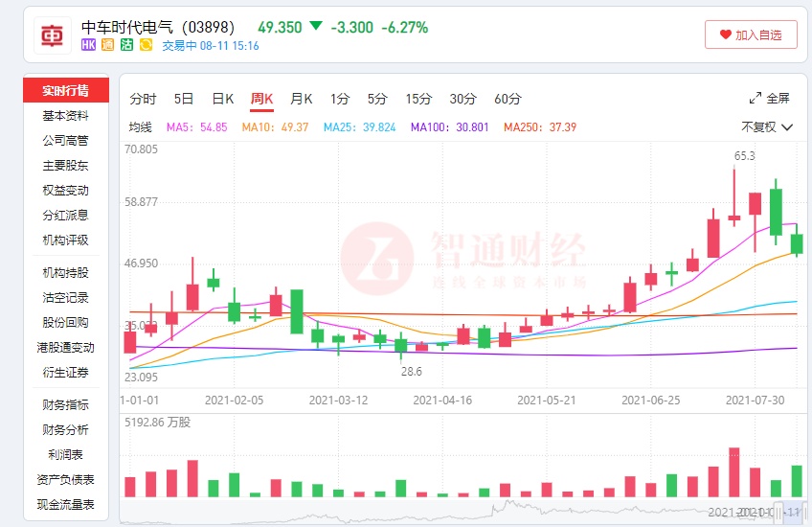Screen dimensions: 812x527
Task: Click the 2021-03-12 date axis label
Action: [338, 401]
